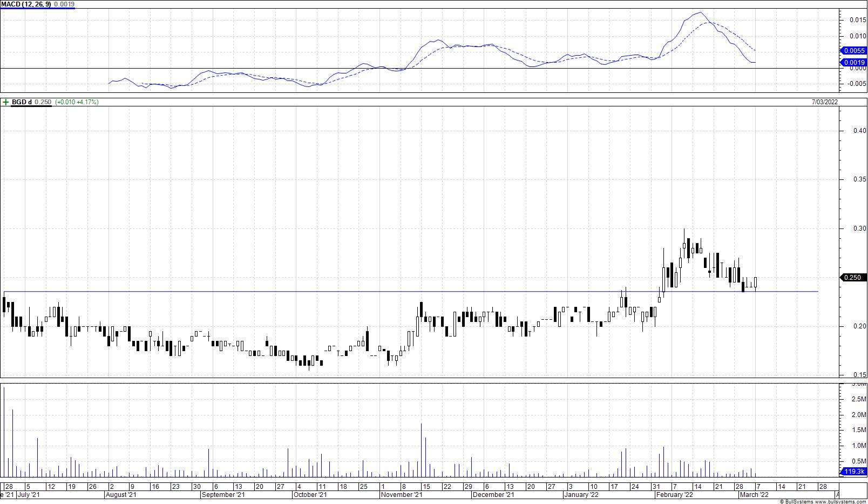Click the 0.5M volume axis label
Viewport: 868px width, 504px height.
(x=859, y=461)
